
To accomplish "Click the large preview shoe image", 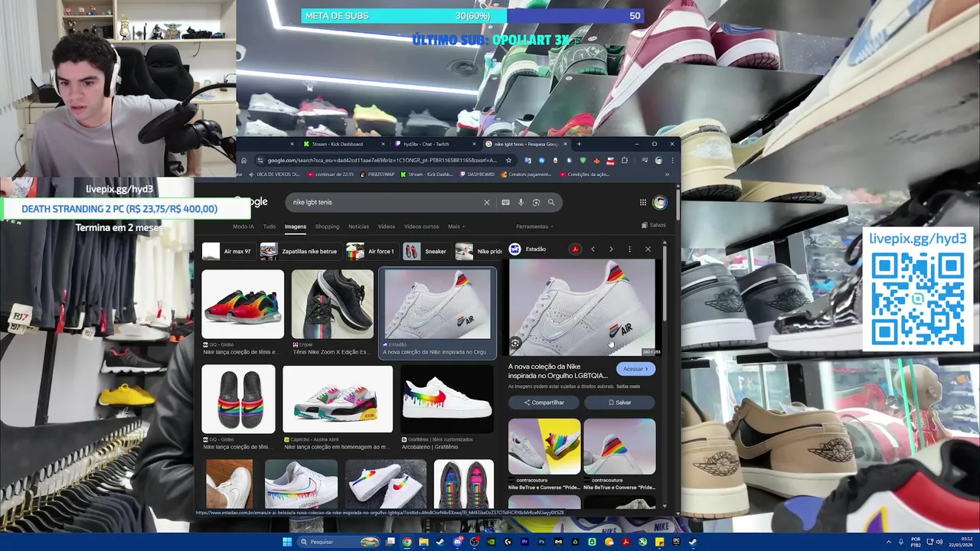I will click(582, 308).
